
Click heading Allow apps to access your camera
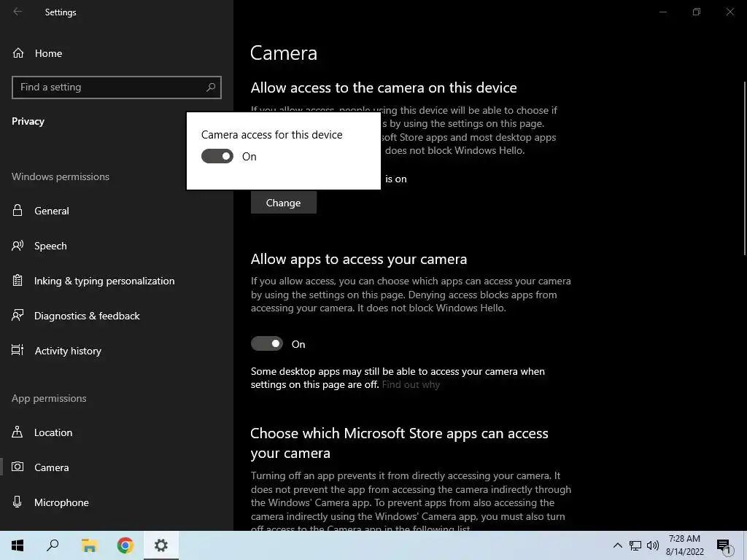[359, 259]
